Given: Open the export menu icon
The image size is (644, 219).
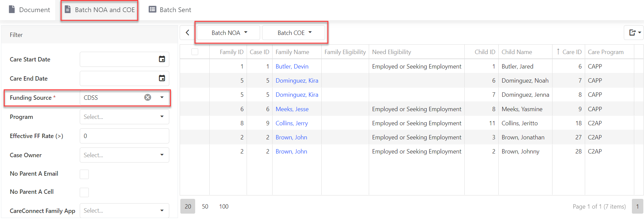Looking at the screenshot, I should pyautogui.click(x=634, y=33).
